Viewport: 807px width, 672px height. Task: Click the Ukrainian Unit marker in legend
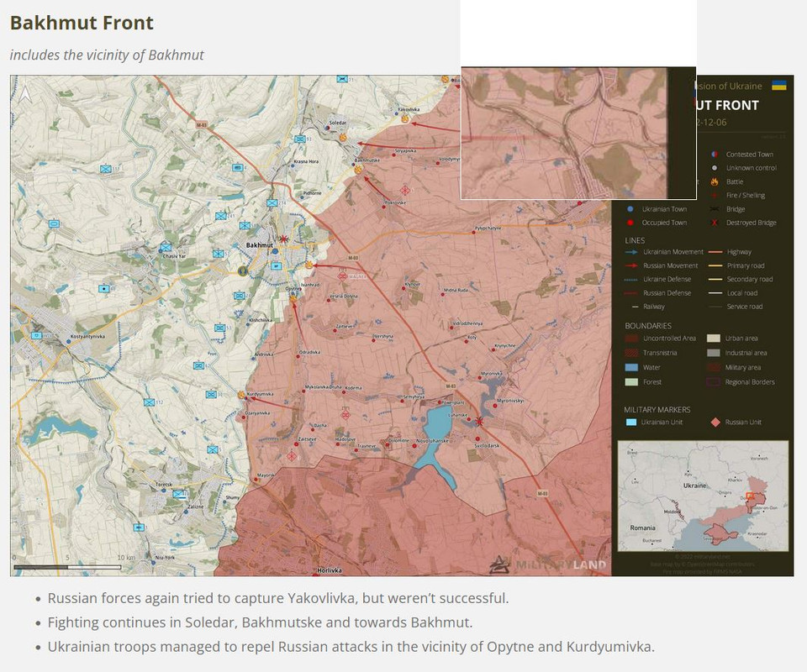[x=631, y=423]
